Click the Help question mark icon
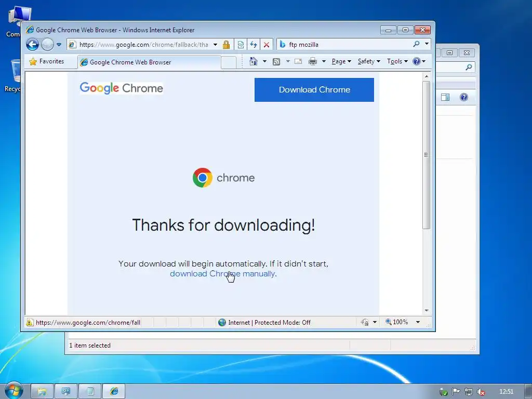The height and width of the screenshot is (399, 532). click(x=417, y=61)
